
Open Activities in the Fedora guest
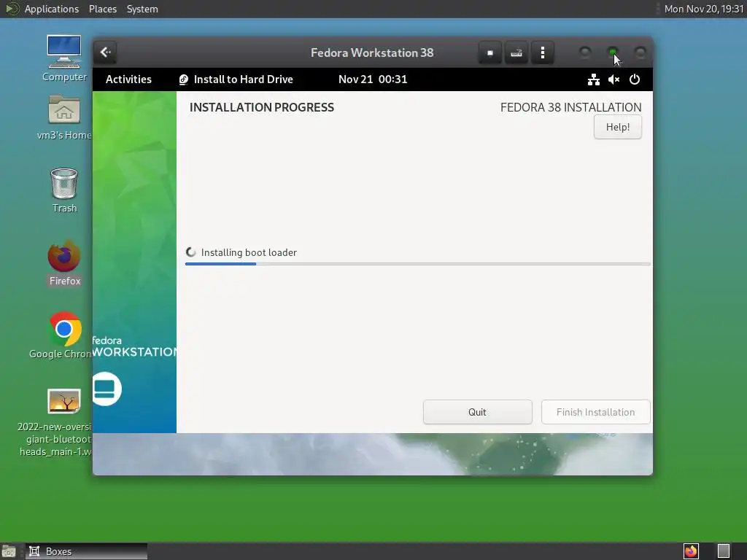coord(128,79)
